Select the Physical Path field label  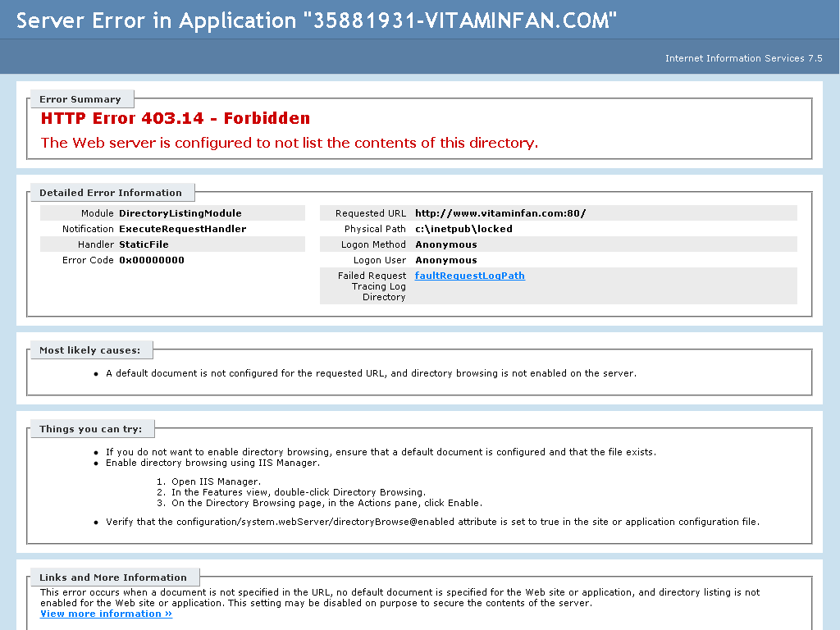click(375, 229)
